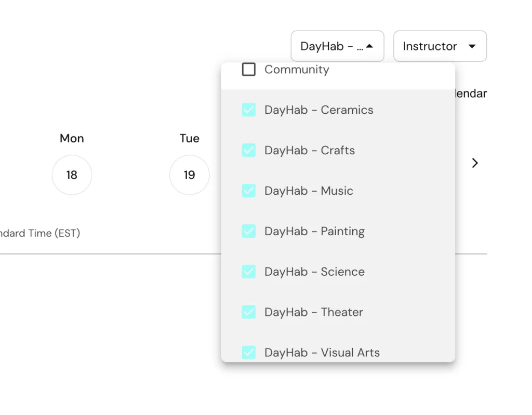The width and height of the screenshot is (532, 415).
Task: Select the Community option label
Action: [x=297, y=70]
